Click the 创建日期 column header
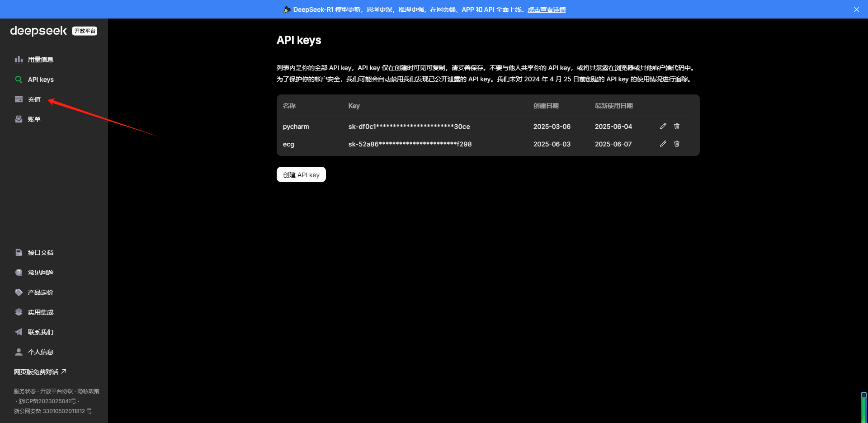868x423 pixels. click(546, 106)
